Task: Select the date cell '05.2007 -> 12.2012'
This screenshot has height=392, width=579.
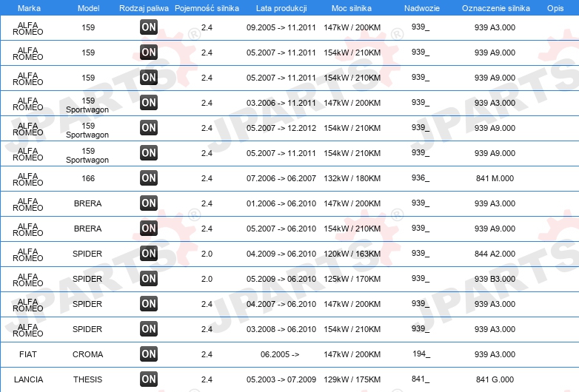Action: tap(281, 128)
